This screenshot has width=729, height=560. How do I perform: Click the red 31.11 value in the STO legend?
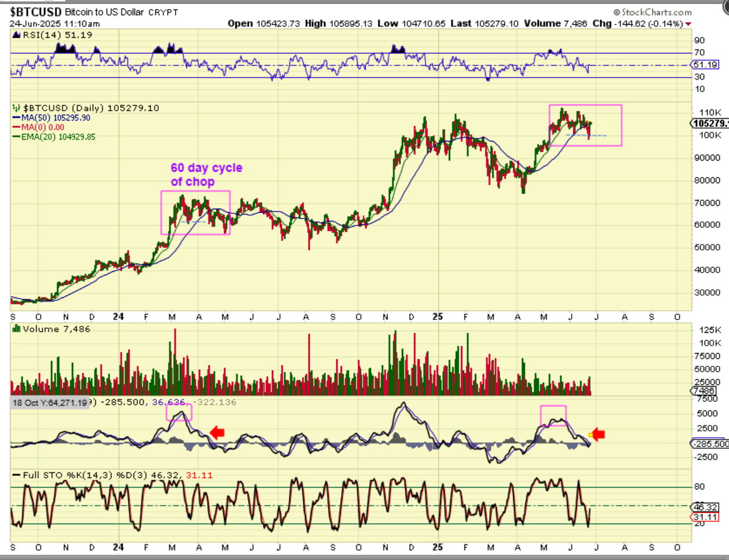coord(199,475)
